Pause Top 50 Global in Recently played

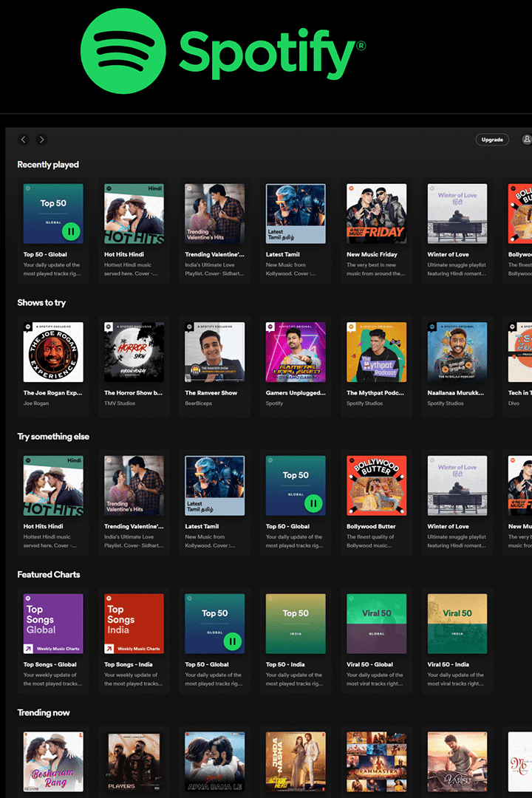point(71,231)
